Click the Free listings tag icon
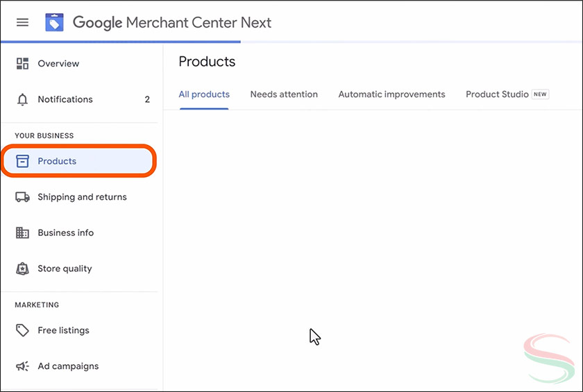583x392 pixels. coord(22,331)
